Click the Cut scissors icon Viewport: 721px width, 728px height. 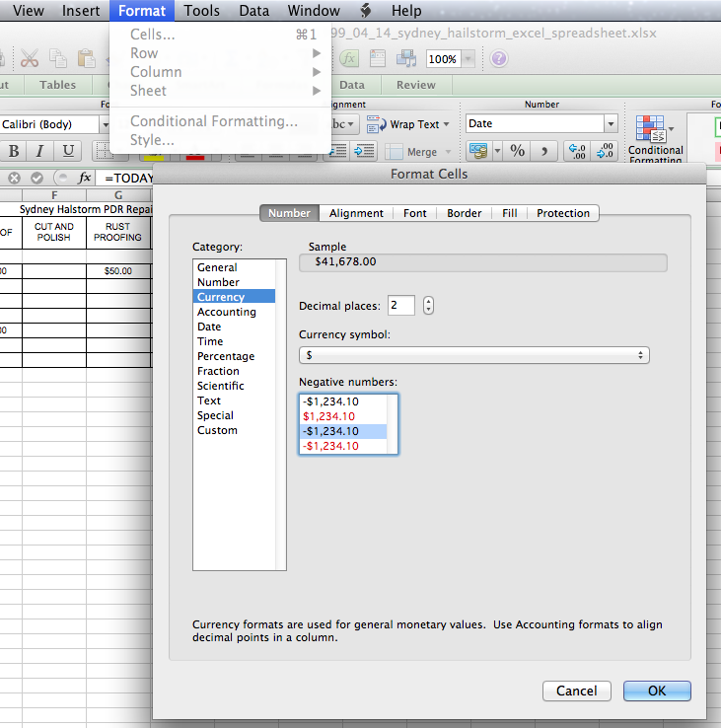pyautogui.click(x=30, y=58)
